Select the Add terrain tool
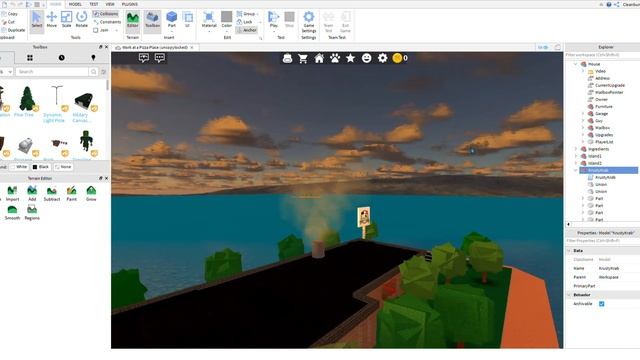Viewport: 640px width, 360px height. [32, 193]
